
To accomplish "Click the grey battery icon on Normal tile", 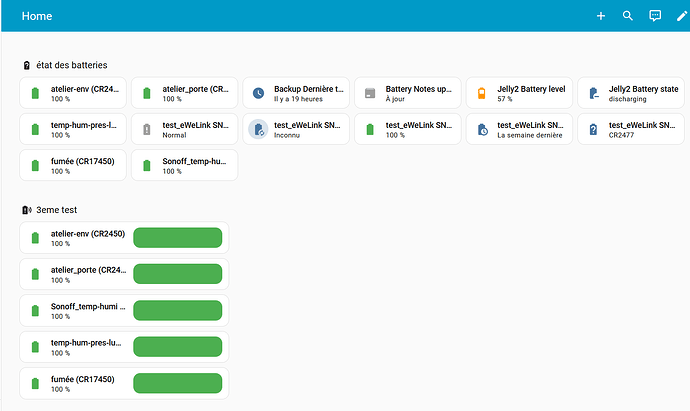I will tap(147, 129).
